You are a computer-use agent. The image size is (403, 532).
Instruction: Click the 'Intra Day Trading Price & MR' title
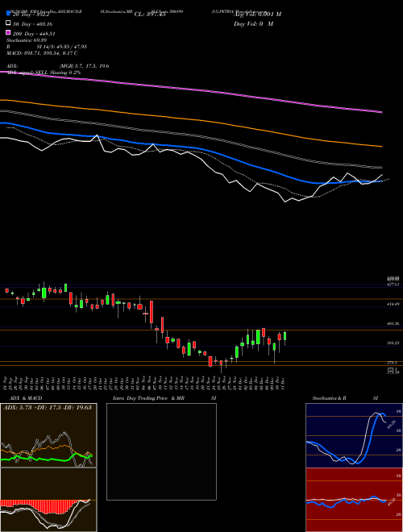point(148,398)
